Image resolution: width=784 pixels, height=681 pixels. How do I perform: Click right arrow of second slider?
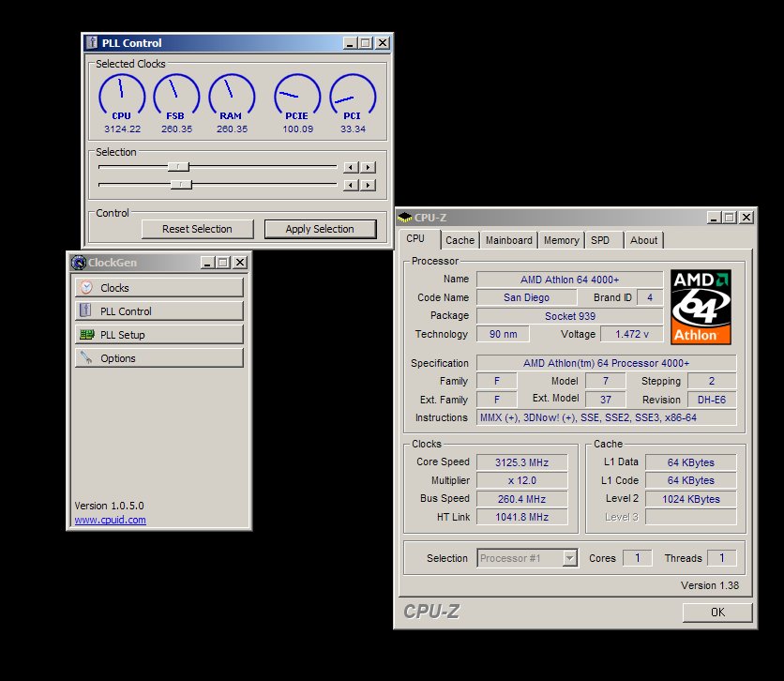(369, 185)
